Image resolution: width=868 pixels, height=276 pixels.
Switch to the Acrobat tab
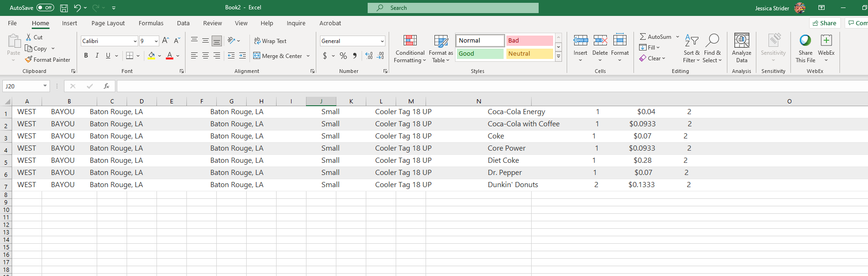330,23
